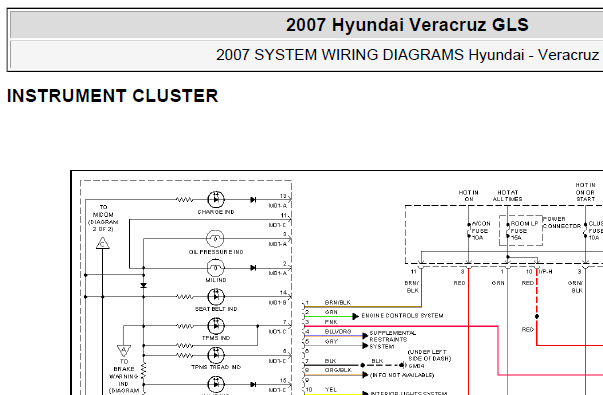
Task: Click the SEAT BELT IND LED symbol
Action: [x=216, y=297]
